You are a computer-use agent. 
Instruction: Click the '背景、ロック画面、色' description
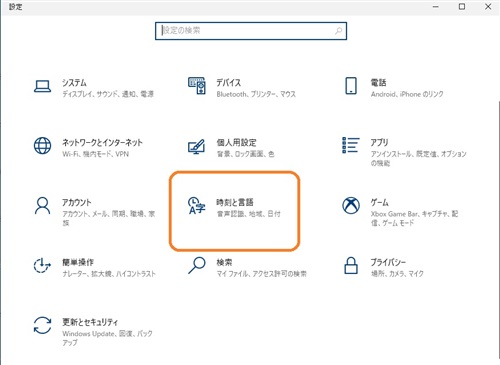coord(245,154)
